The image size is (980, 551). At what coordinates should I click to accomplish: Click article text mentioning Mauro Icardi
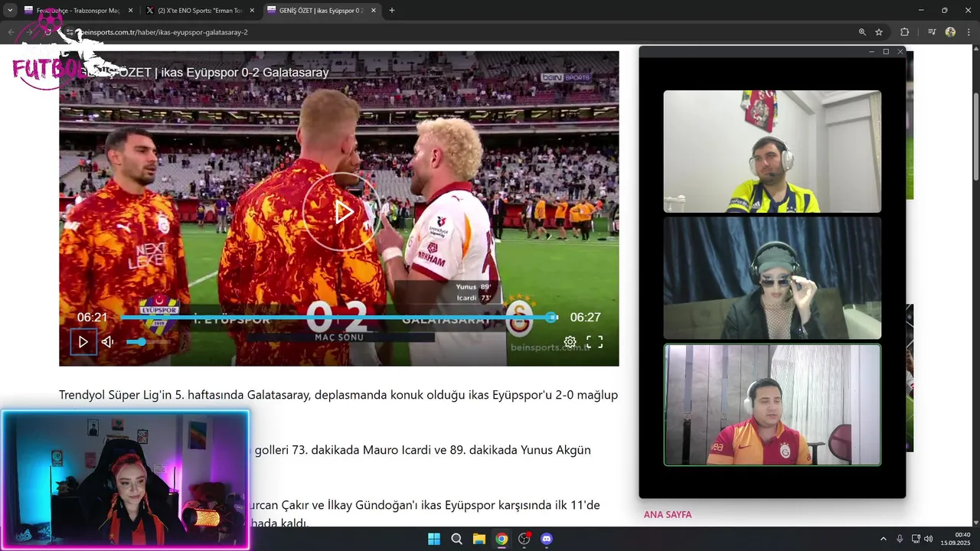point(423,450)
